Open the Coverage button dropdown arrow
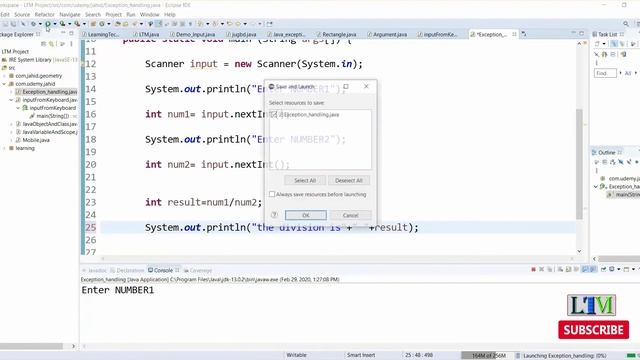The image size is (640, 360). point(69,24)
